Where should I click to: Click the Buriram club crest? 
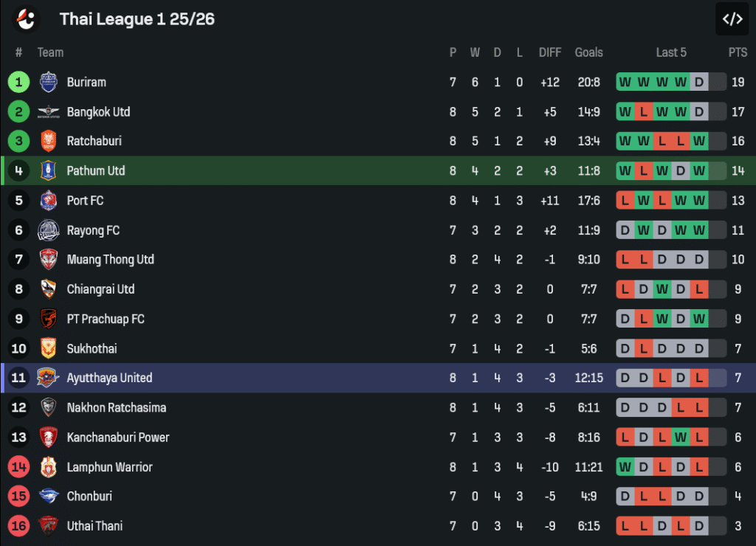point(48,82)
